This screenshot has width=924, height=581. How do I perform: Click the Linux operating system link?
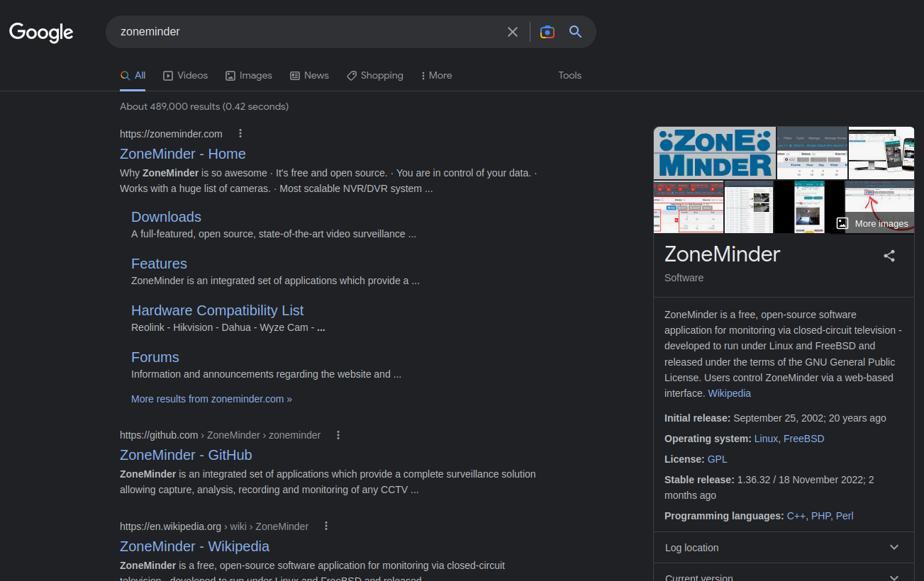coord(766,439)
